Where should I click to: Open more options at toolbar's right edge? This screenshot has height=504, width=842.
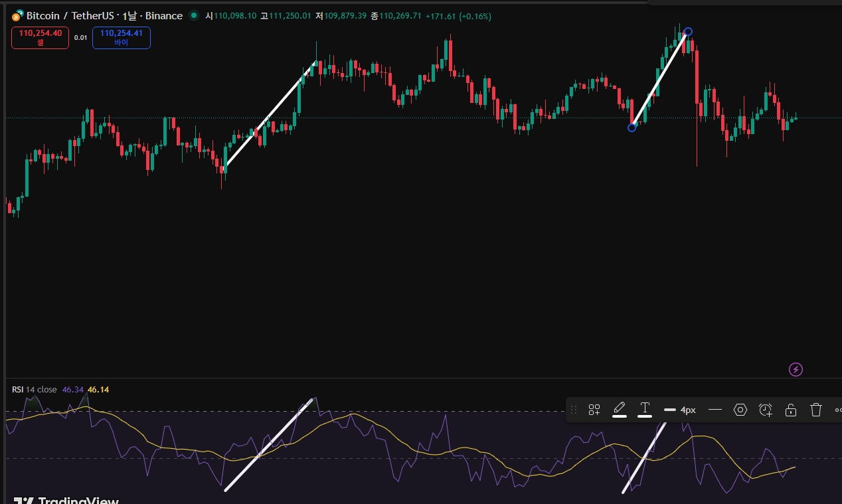pos(837,410)
